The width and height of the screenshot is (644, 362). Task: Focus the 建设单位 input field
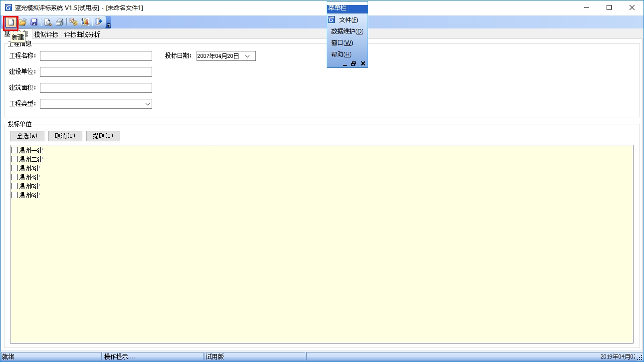(x=96, y=72)
